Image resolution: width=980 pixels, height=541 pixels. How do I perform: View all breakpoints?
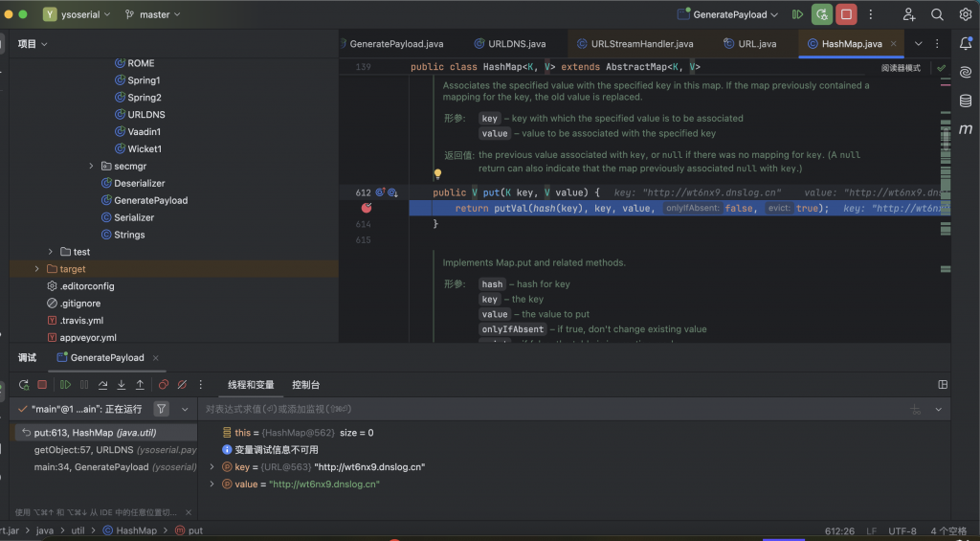[x=163, y=385]
